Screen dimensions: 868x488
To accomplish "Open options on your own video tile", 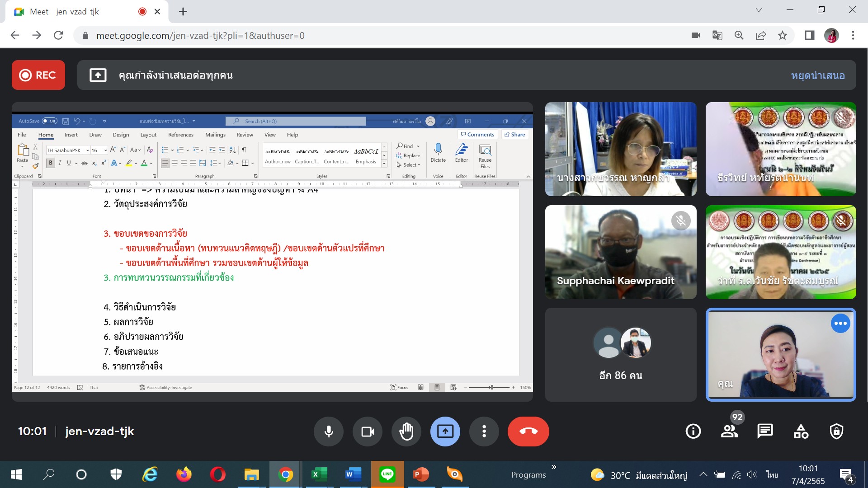I will 840,324.
